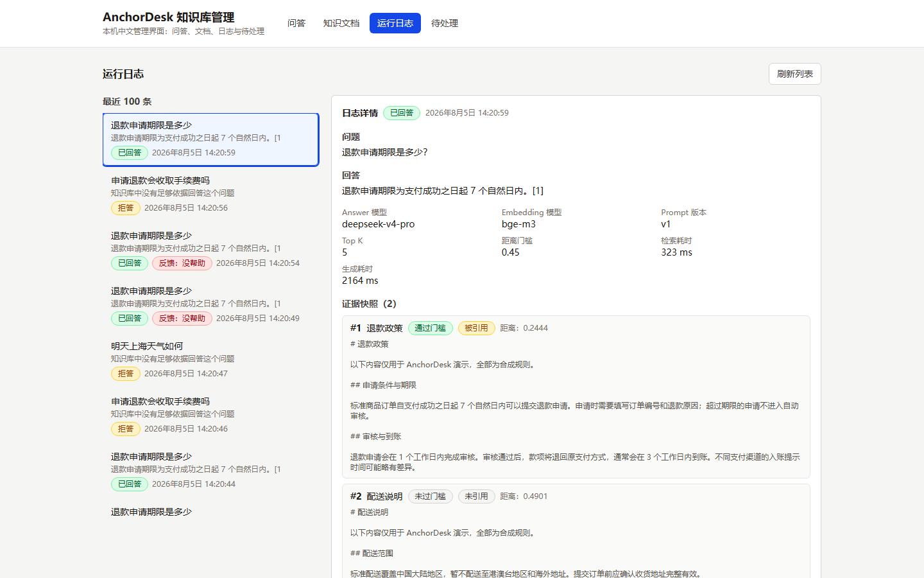Select the log entry timestamped 14:20:59
Viewport: 924px width, 578px height.
point(211,139)
